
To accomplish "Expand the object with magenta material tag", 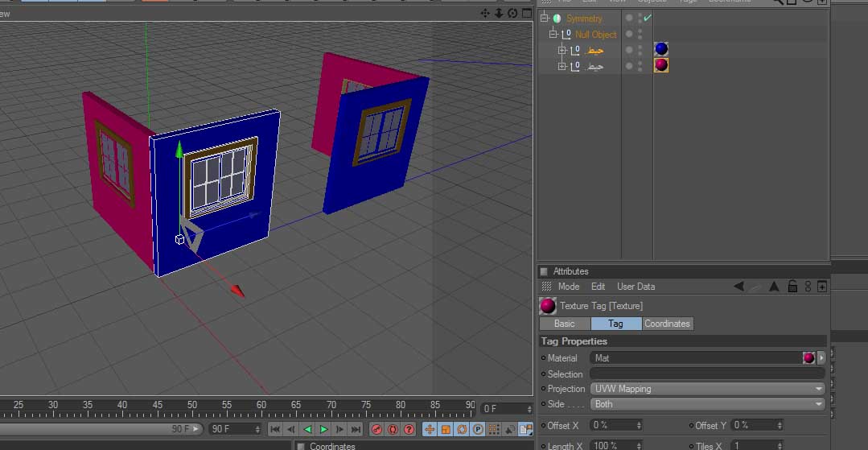I will [x=562, y=67].
